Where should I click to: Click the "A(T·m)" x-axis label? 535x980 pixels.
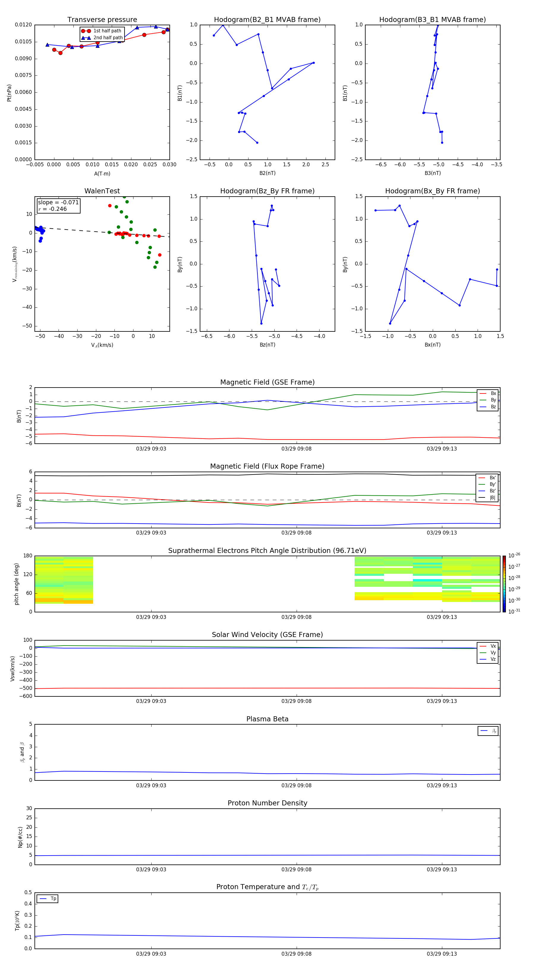click(x=102, y=174)
